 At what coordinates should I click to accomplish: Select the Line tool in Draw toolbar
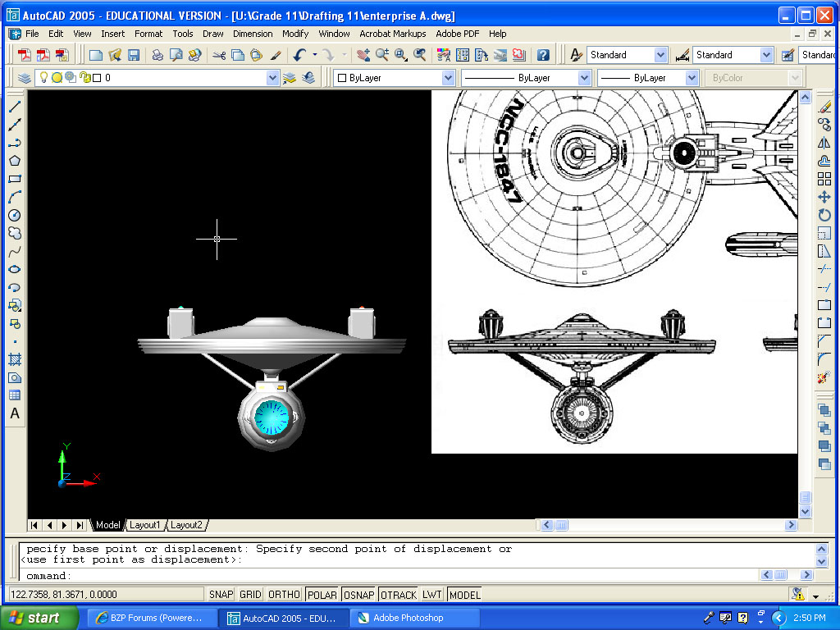click(15, 107)
